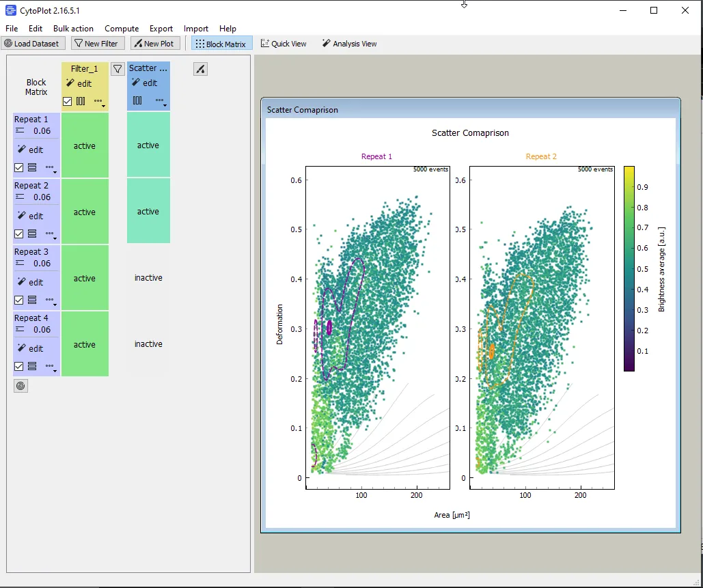Screen dimensions: 703x588
Task: Click the Repeat 3 flow rate icon
Action: pyautogui.click(x=20, y=264)
